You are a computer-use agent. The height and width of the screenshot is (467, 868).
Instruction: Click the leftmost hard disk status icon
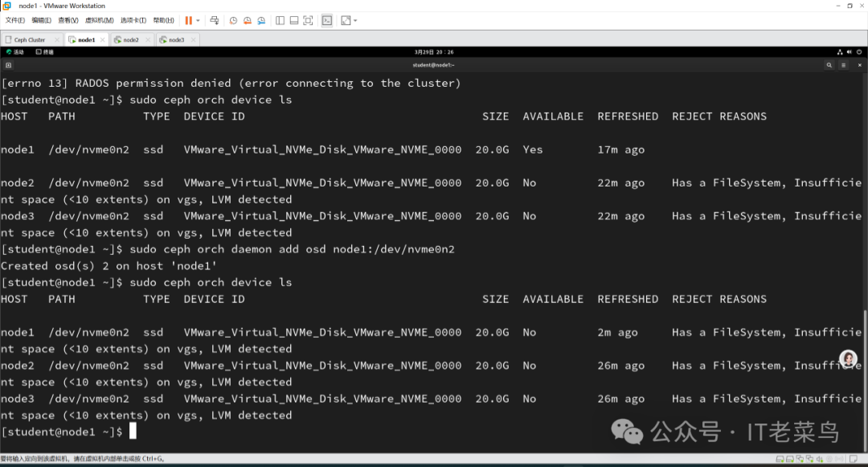click(x=780, y=459)
